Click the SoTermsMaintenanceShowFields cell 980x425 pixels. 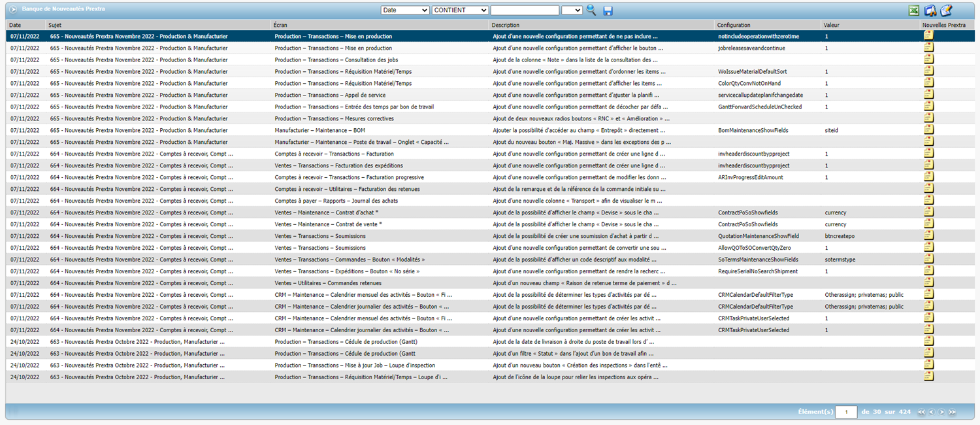[x=758, y=260]
